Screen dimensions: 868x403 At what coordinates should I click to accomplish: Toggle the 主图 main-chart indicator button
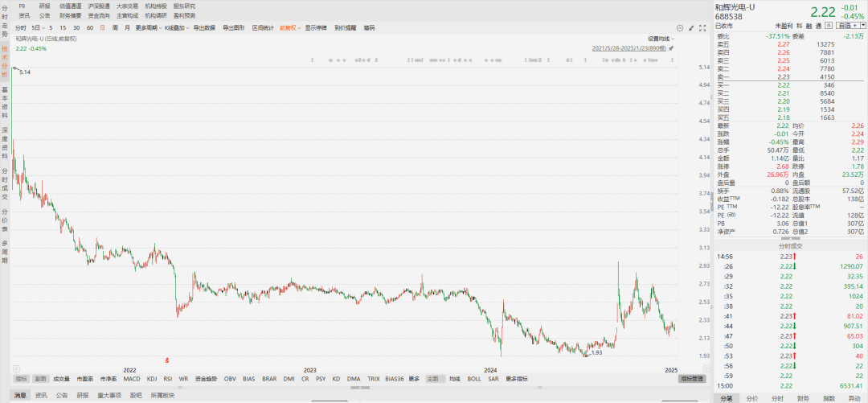click(433, 378)
